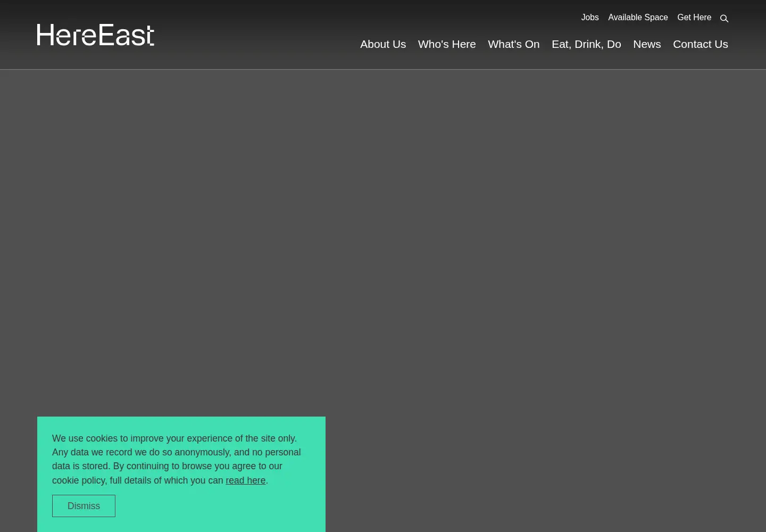The image size is (766, 532).
Task: Open the Get Here link
Action: point(694,18)
